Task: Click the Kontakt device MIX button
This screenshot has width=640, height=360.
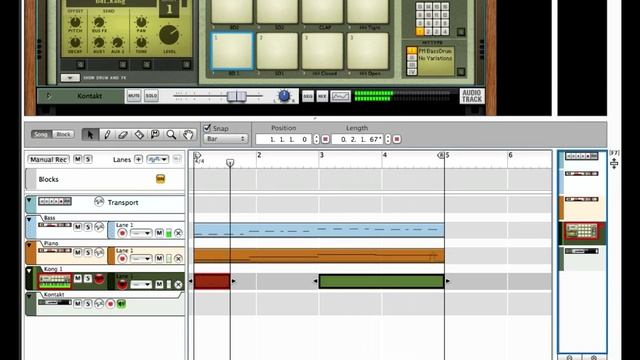Action: 322,96
